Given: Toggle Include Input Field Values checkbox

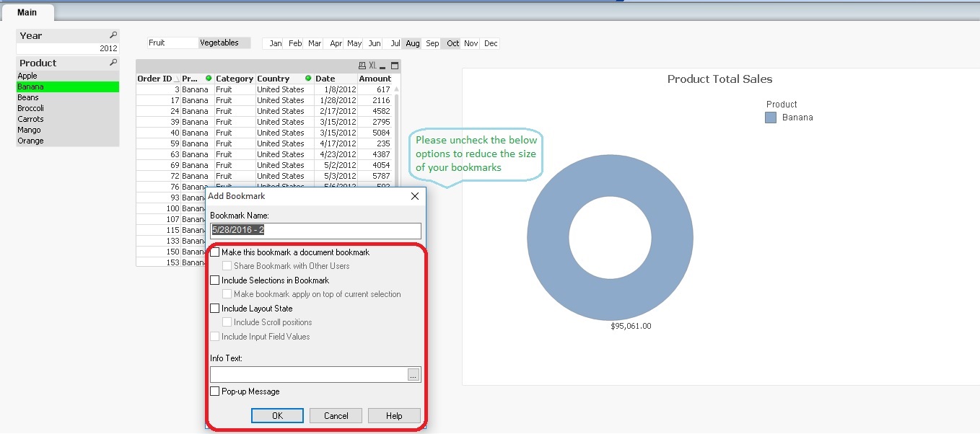Looking at the screenshot, I should point(215,337).
